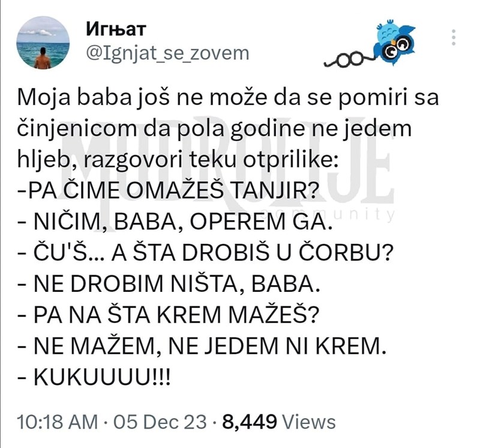The height and width of the screenshot is (448, 480).
Task: Click the blue owl sticker icon
Action: tap(393, 41)
